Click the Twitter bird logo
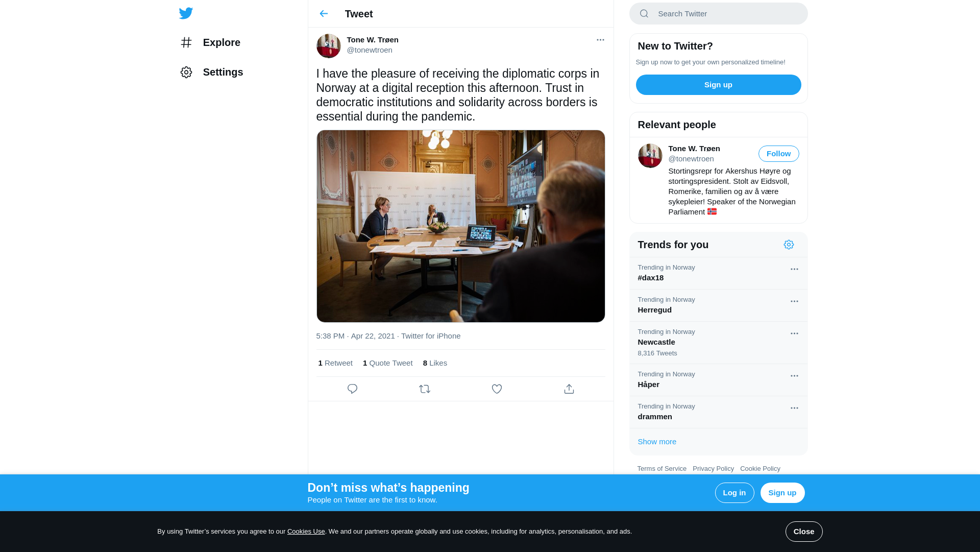 186,13
